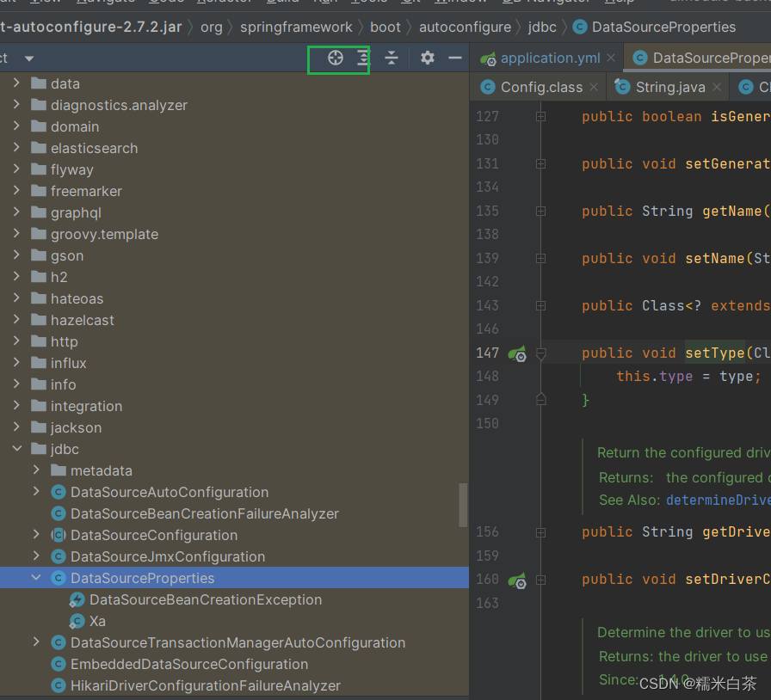Click the DataSourceProperties breadcrumb item

click(655, 27)
